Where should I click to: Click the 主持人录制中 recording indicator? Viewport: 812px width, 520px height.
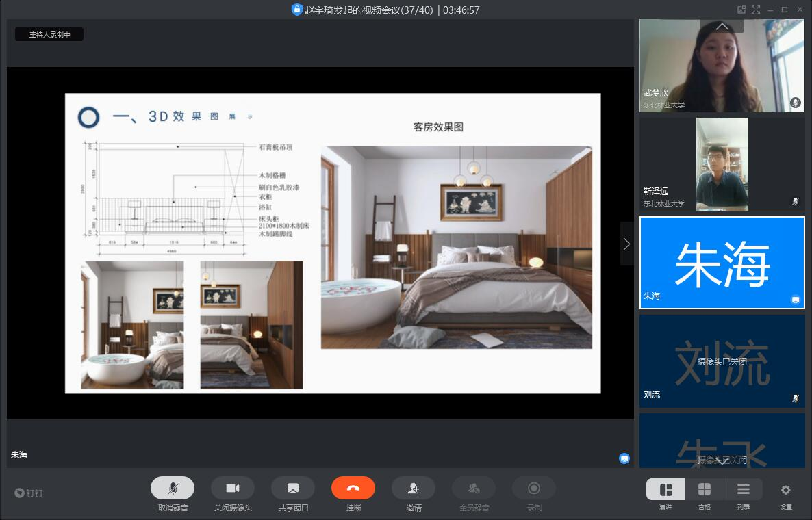49,34
